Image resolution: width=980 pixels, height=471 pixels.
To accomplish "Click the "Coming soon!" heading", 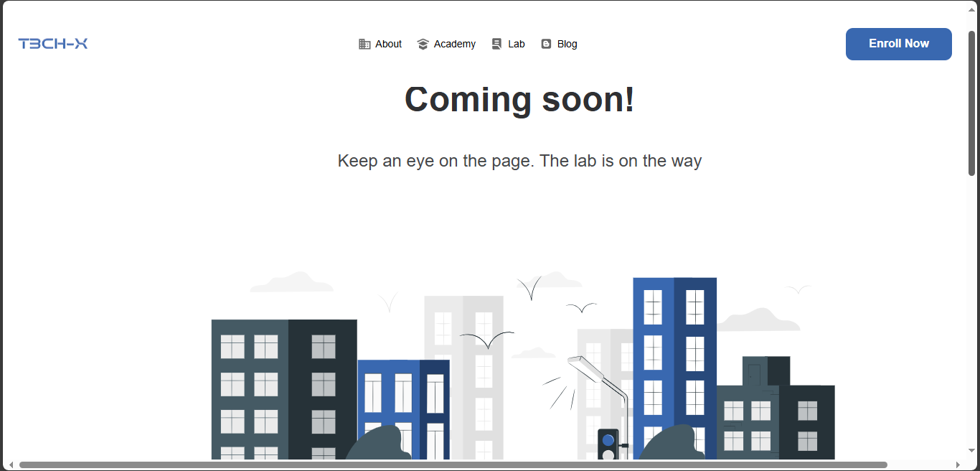I will pos(519,99).
